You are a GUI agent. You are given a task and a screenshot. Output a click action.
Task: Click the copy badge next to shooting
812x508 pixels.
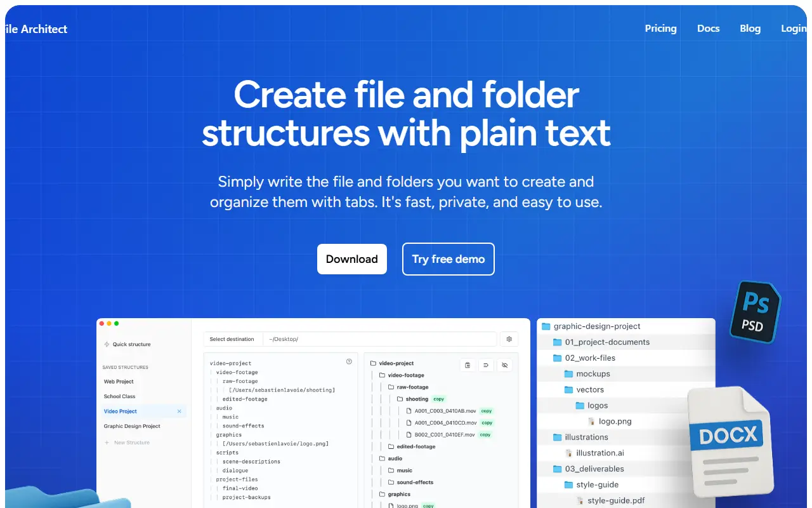[x=438, y=399]
